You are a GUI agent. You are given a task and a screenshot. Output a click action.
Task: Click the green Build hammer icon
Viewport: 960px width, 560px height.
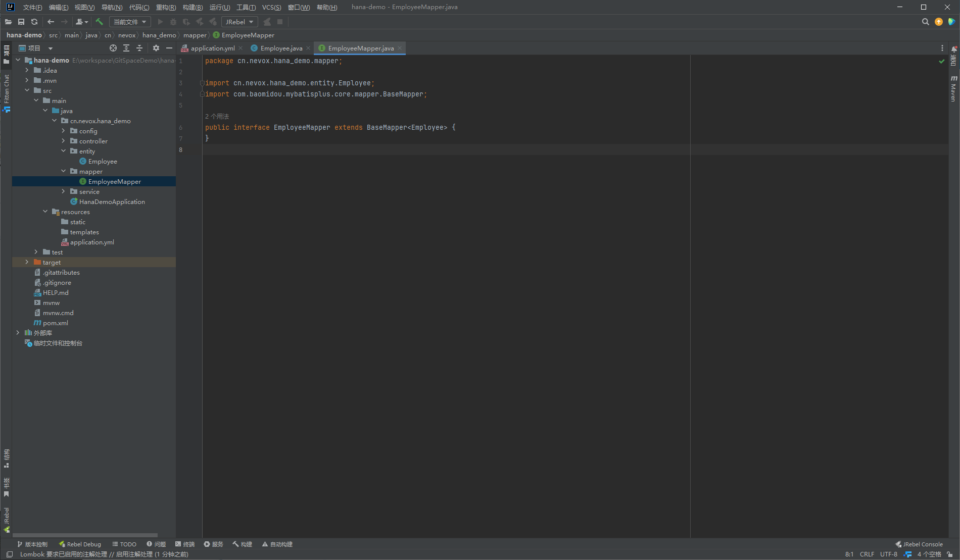[99, 22]
